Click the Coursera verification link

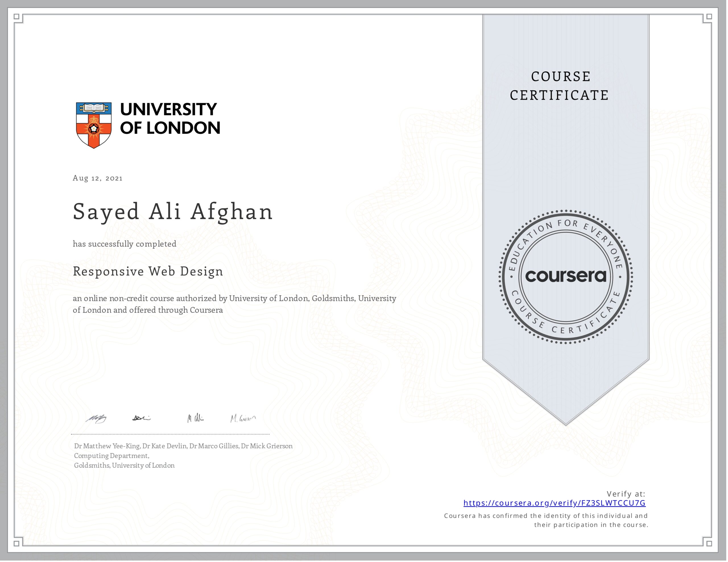[554, 503]
